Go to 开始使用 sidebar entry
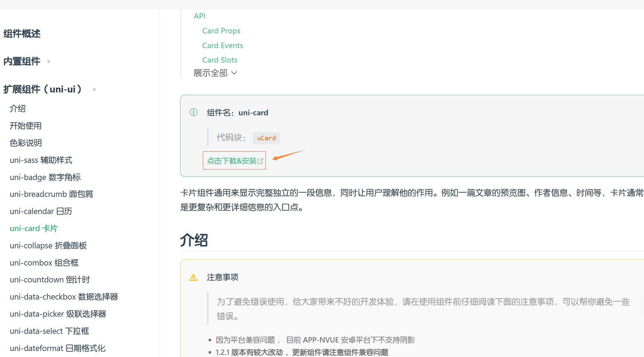 pos(26,126)
